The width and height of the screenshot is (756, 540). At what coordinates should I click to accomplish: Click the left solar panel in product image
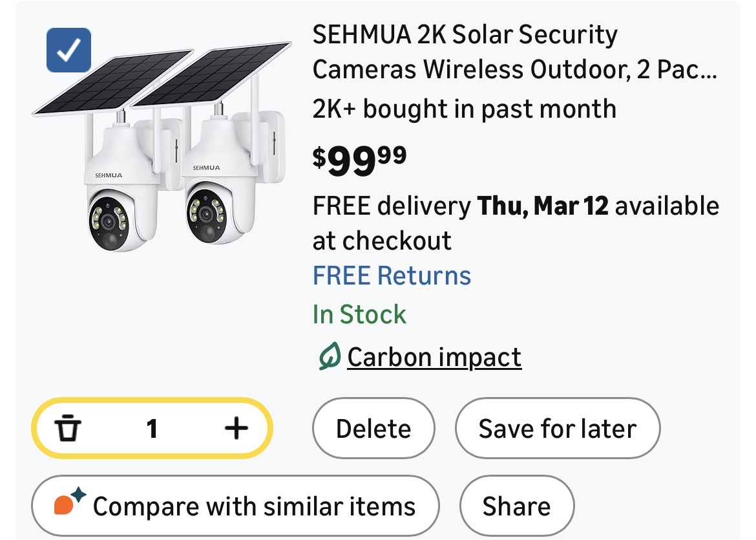pyautogui.click(x=113, y=81)
